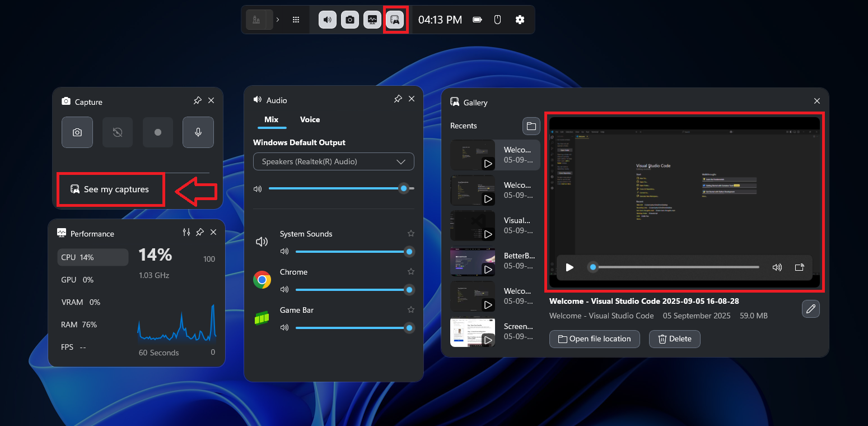Pin the Audio widget
Image resolution: width=868 pixels, height=426 pixels.
click(398, 99)
